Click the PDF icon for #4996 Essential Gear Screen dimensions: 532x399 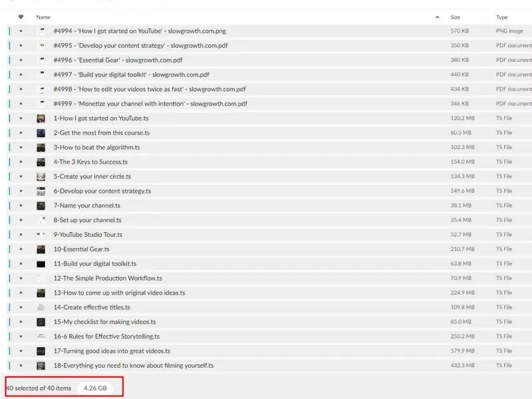pos(42,60)
